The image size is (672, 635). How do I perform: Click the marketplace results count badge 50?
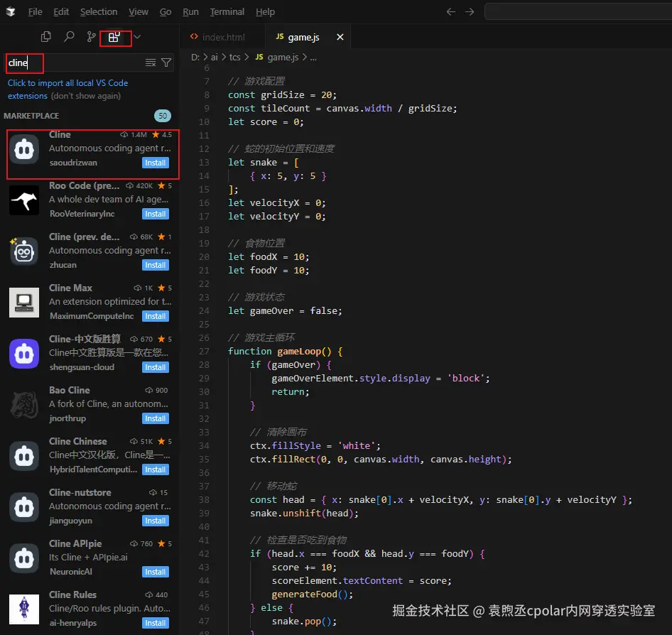point(163,116)
